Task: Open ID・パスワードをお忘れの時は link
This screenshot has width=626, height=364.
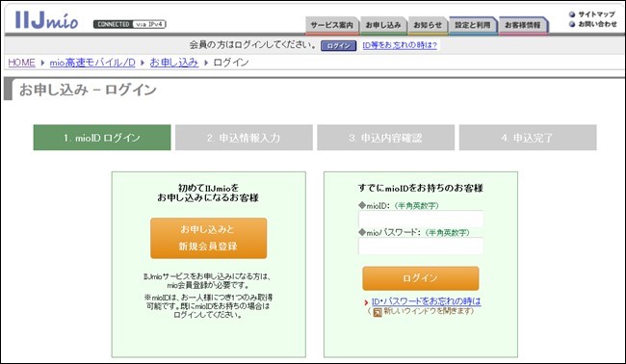Action: pos(426,301)
